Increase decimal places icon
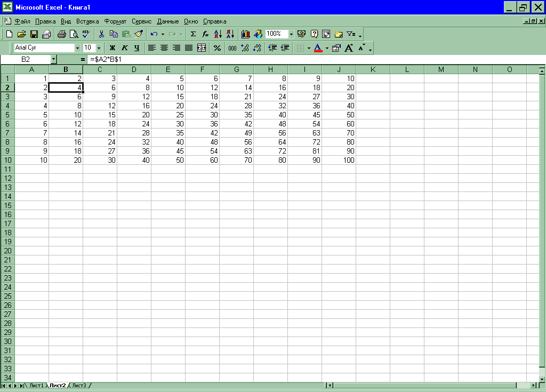Viewport: 546px width, 392px height. tap(245, 48)
